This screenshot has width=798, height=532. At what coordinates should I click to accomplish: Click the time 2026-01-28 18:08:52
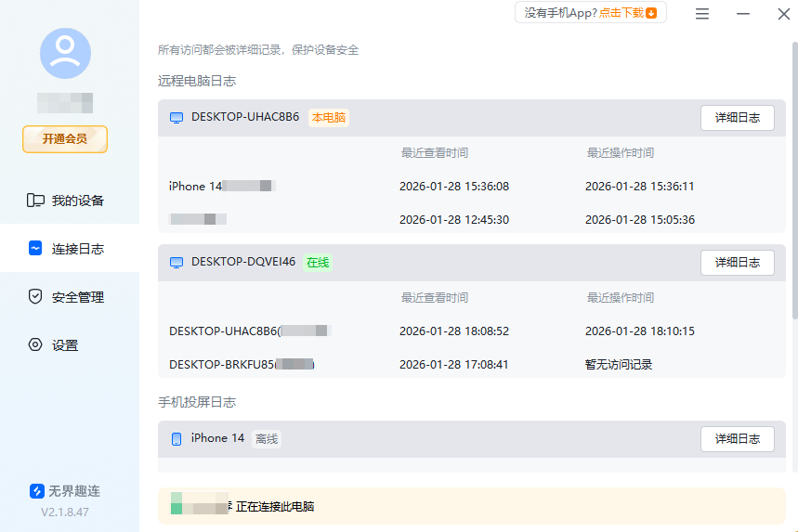pos(454,331)
